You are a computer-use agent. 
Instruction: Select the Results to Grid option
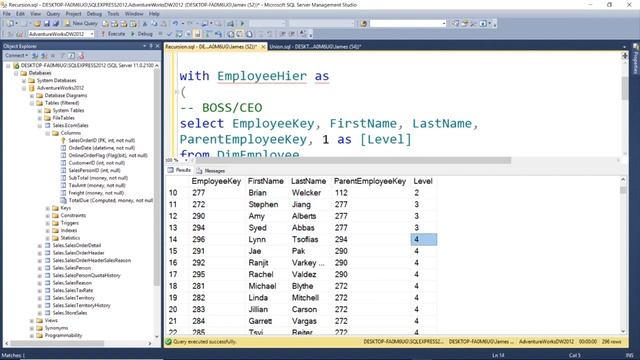coord(240,34)
